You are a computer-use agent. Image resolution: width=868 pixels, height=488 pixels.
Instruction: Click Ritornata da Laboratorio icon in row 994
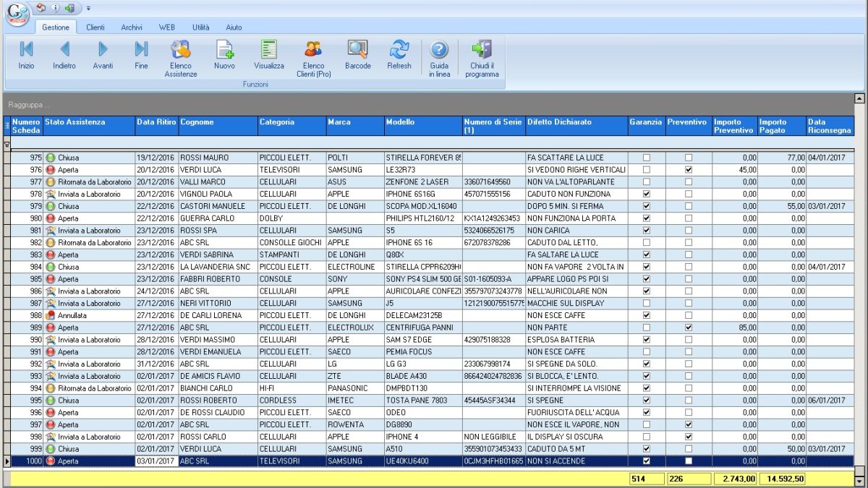pyautogui.click(x=51, y=388)
